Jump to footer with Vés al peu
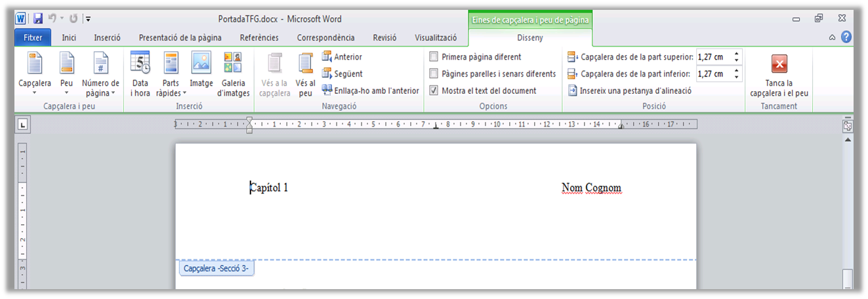This screenshot has height=299, width=868. click(305, 74)
